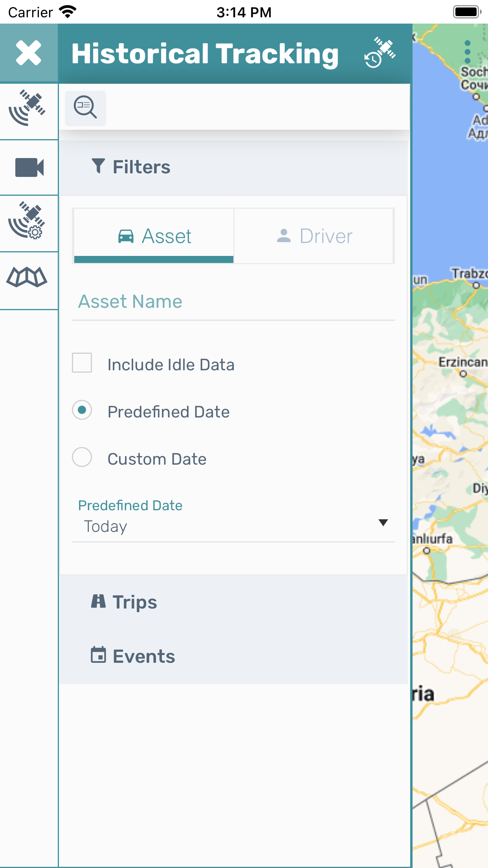Open the map three-dot overflow menu
The image size is (488, 868).
467,52
